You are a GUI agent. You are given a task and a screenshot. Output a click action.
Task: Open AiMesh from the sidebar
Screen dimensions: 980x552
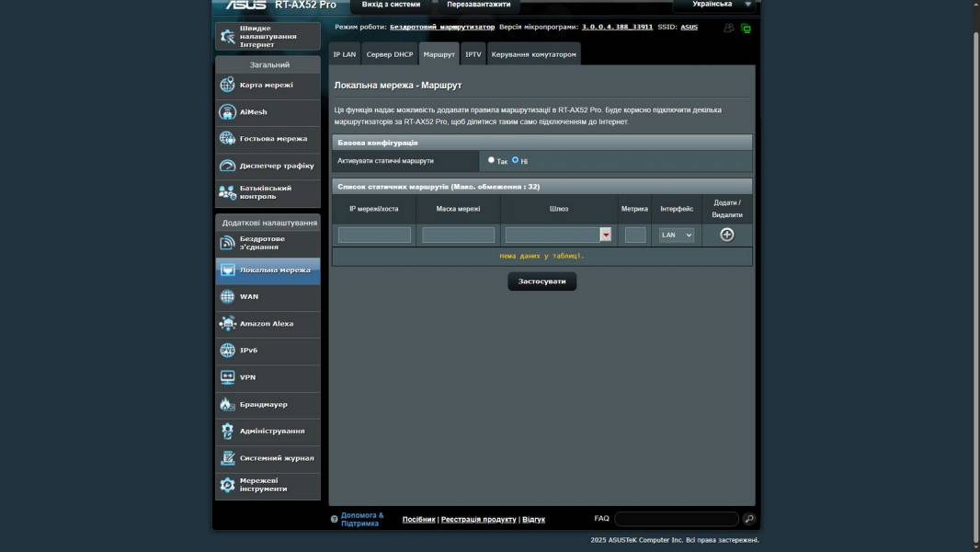(x=228, y=111)
